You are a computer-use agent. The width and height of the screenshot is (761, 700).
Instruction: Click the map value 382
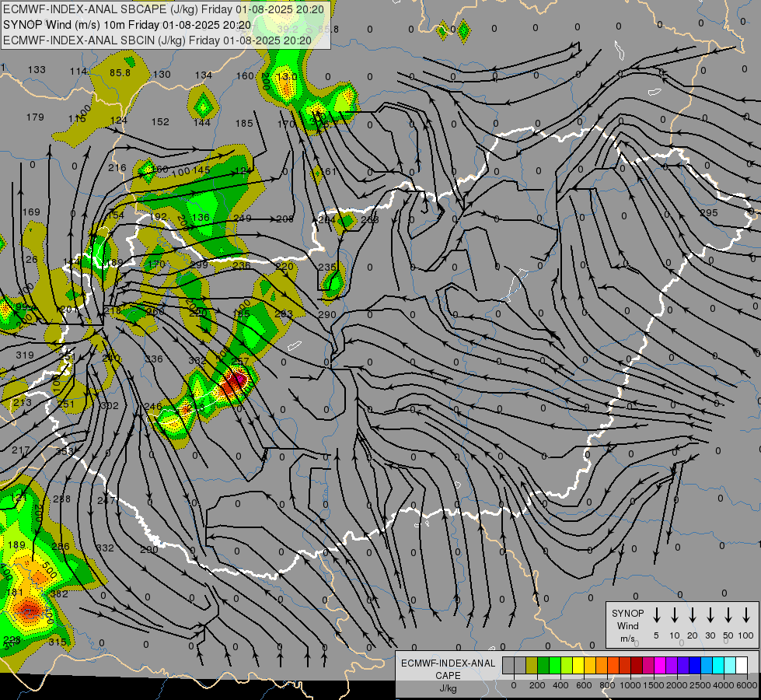click(x=59, y=593)
